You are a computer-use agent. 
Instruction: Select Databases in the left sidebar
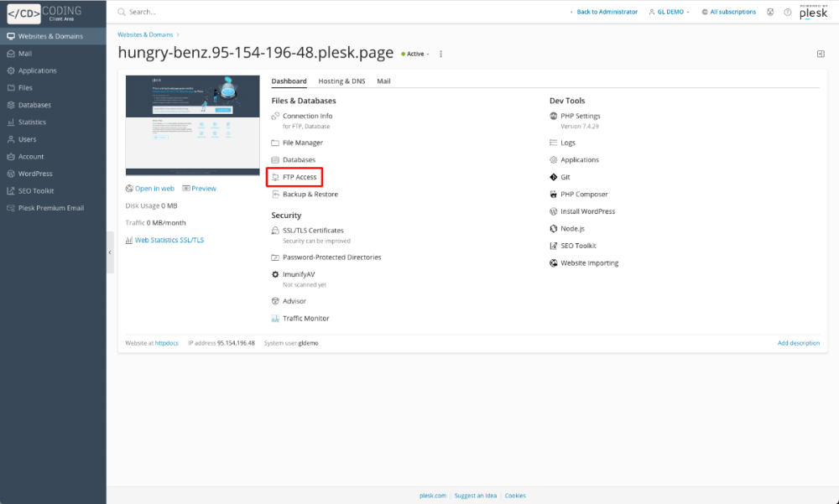[x=34, y=105]
